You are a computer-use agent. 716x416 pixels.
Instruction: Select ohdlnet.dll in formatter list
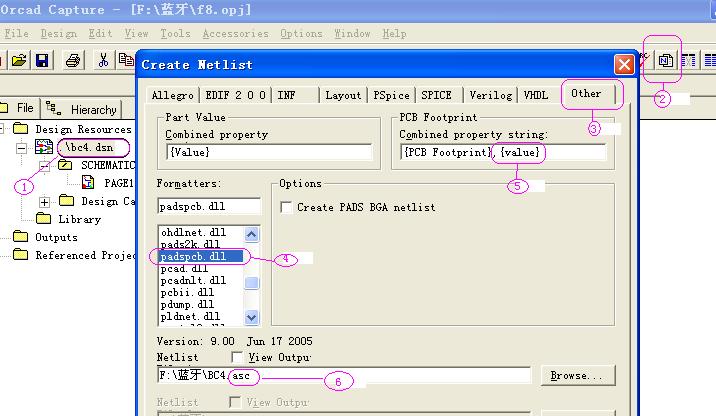click(x=201, y=232)
